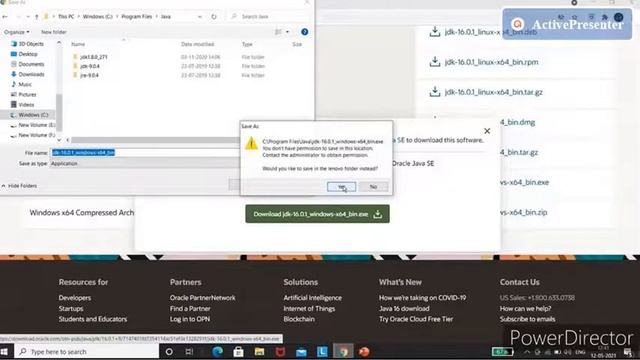Open the Artificial Intelligence footer link
This screenshot has height=360, width=640.
click(313, 298)
